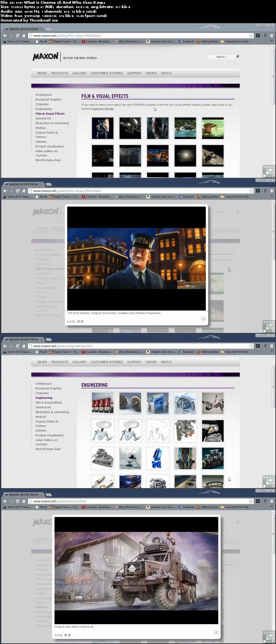
Task: Open the black car headlight thumbnail in Engineering
Action: pyautogui.click(x=213, y=431)
